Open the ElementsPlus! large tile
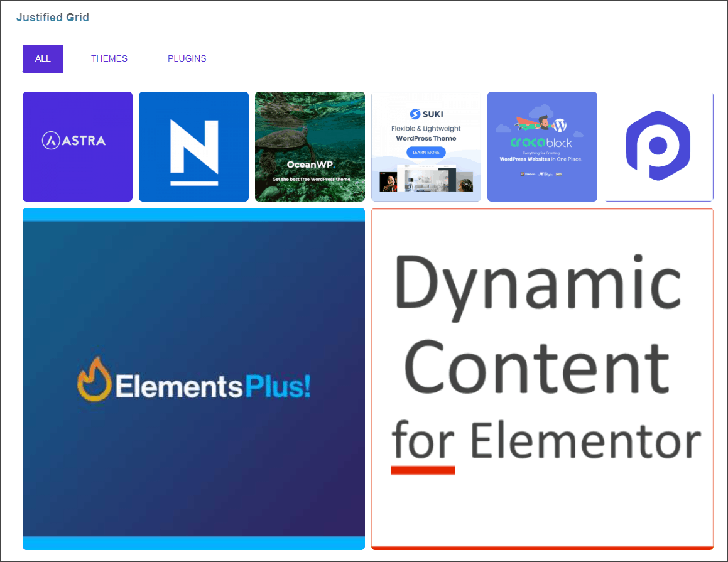Image resolution: width=728 pixels, height=562 pixels. 193,379
